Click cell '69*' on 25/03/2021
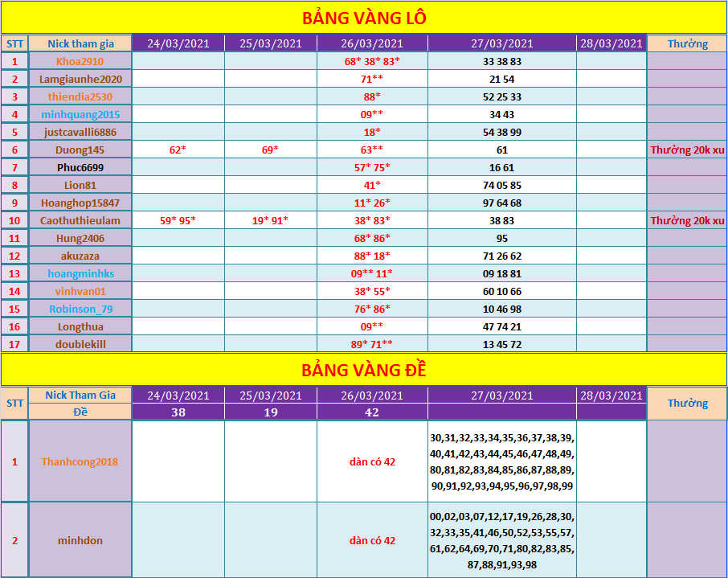The image size is (728, 578). (270, 150)
